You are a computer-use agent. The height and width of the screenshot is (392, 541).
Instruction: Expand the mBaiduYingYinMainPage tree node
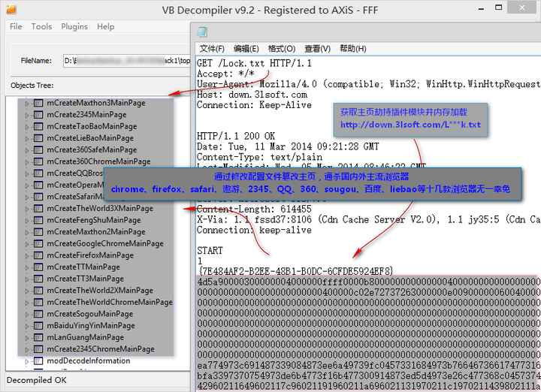coord(28,326)
